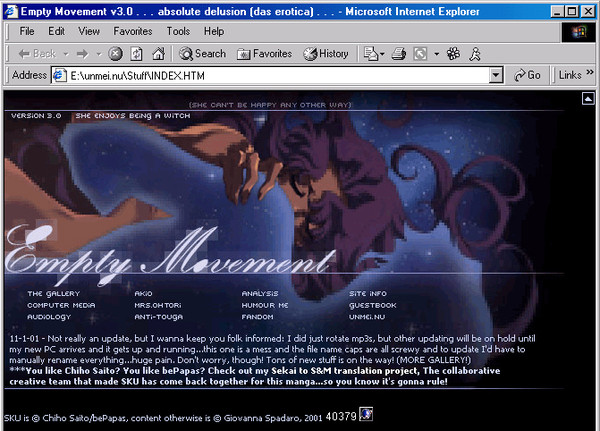This screenshot has width=600, height=431.
Task: Follow the Audiology link
Action: 49,317
